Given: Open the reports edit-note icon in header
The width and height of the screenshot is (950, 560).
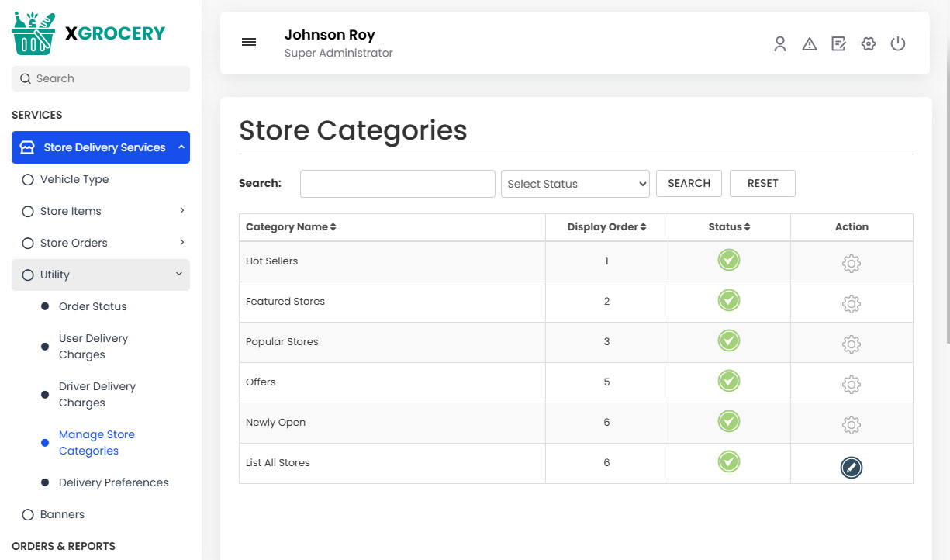Looking at the screenshot, I should pyautogui.click(x=838, y=44).
